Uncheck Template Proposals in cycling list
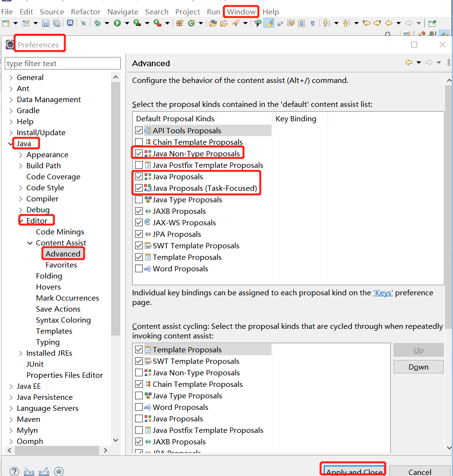This screenshot has width=453, height=476. 139,350
